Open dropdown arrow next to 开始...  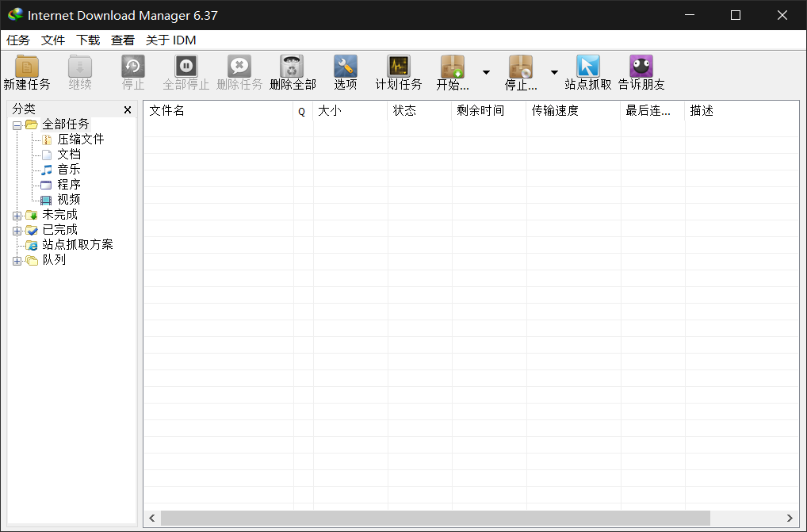tap(486, 73)
